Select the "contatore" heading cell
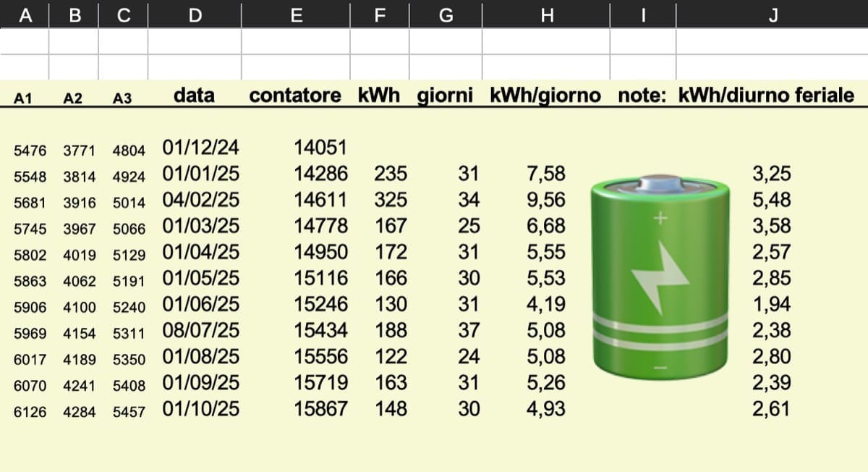The height and width of the screenshot is (472, 868). (295, 96)
